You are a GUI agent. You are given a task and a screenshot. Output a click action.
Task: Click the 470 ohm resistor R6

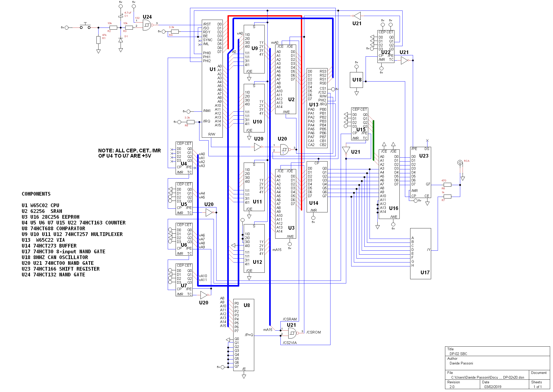pos(447,185)
